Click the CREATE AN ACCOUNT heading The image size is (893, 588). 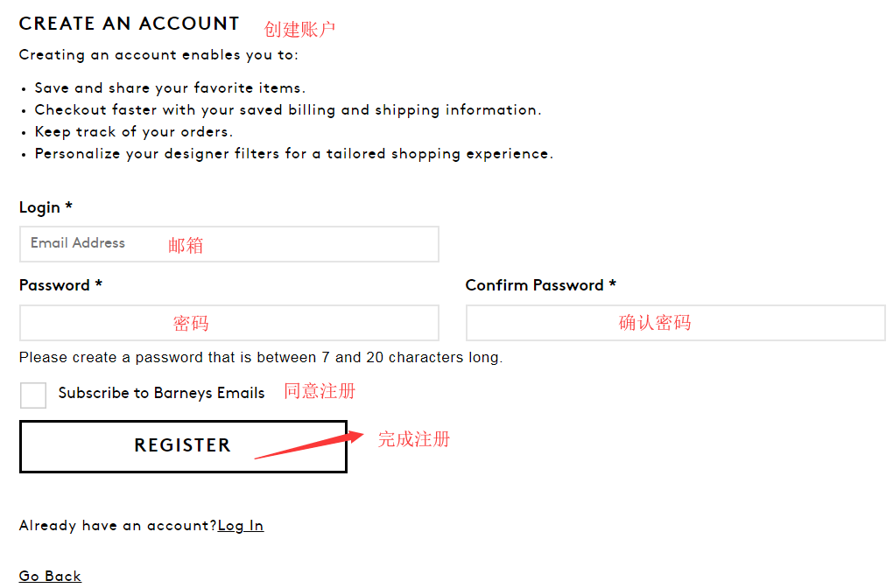tap(129, 24)
